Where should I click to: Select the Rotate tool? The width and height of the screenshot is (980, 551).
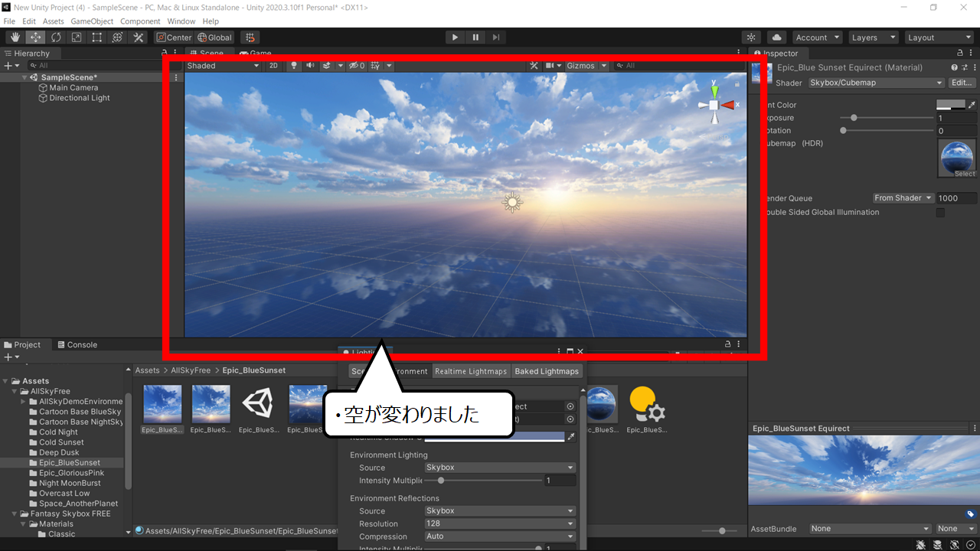click(56, 37)
